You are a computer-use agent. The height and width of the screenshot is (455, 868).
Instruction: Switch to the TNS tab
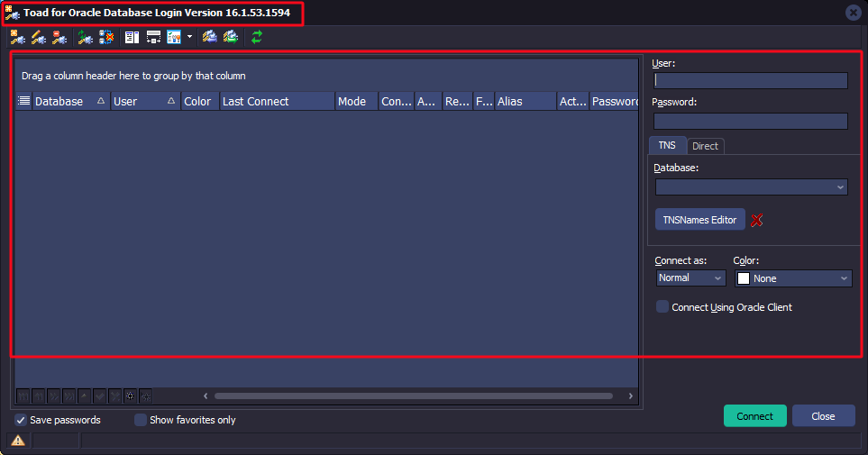[667, 146]
